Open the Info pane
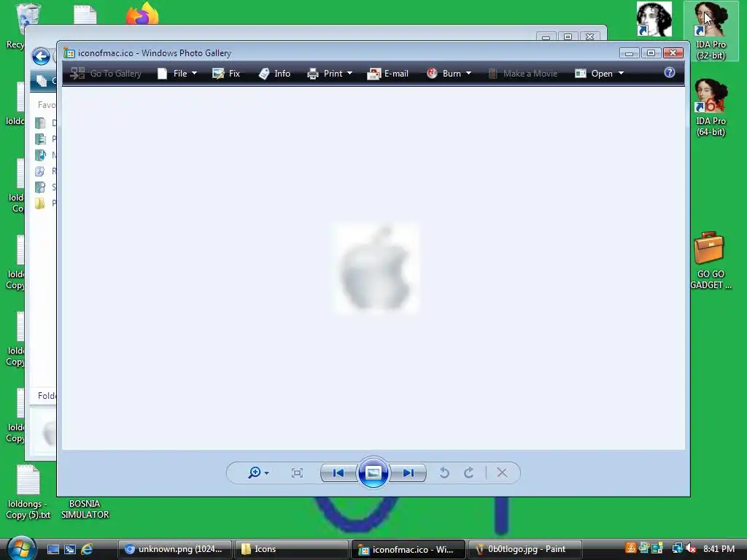747x560 pixels. (274, 74)
